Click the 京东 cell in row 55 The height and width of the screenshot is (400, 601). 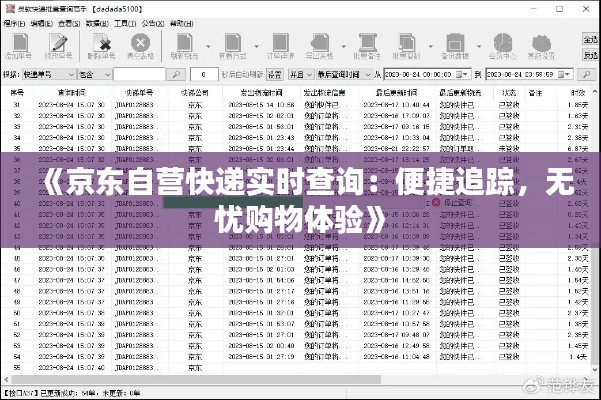click(195, 368)
